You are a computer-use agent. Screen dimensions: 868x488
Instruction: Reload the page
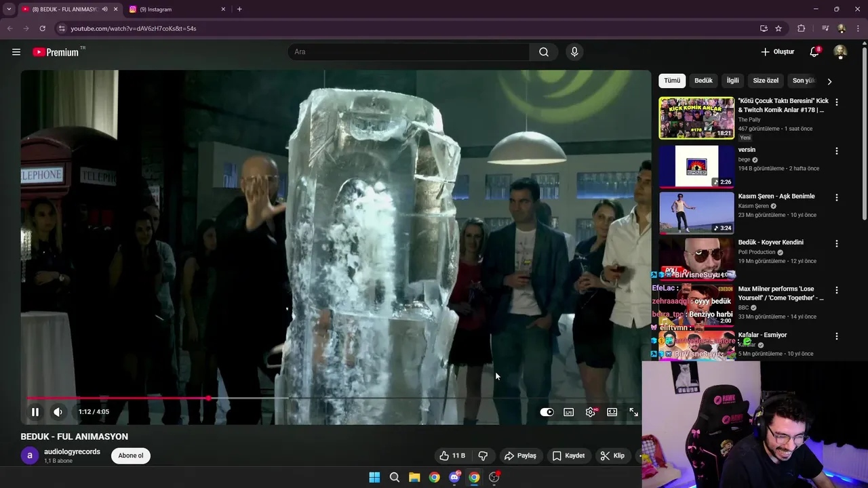tap(42, 28)
